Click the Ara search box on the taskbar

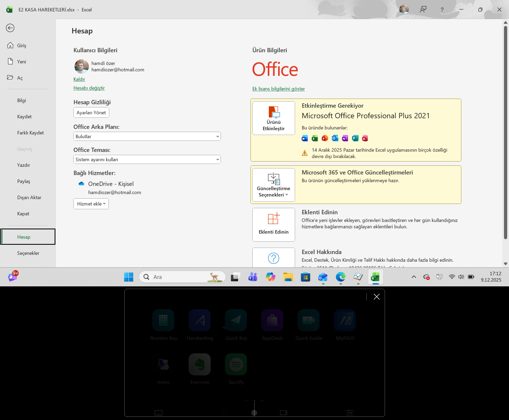(182, 277)
